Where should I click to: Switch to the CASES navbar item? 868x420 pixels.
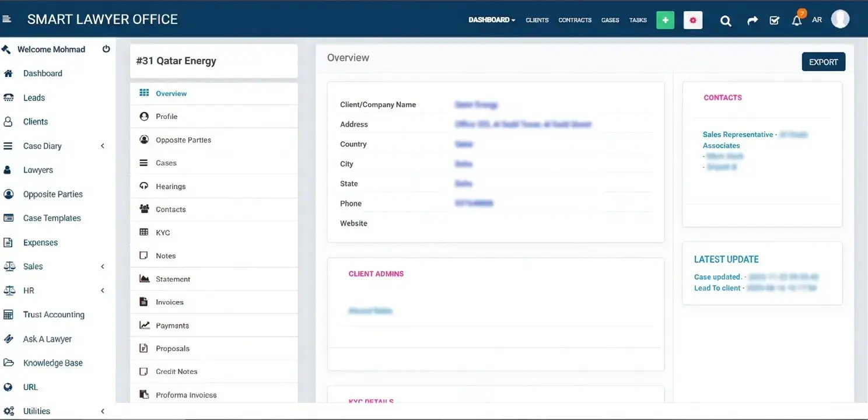click(610, 20)
